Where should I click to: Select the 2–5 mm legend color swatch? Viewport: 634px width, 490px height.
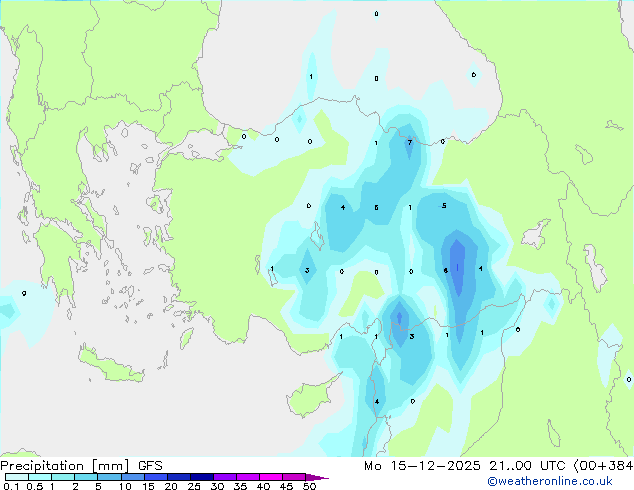[86, 477]
